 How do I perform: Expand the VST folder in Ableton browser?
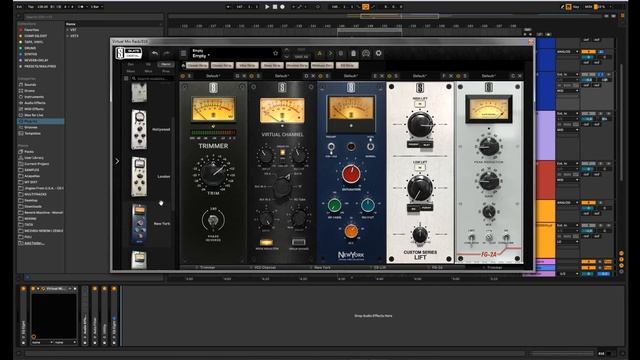pos(68,30)
